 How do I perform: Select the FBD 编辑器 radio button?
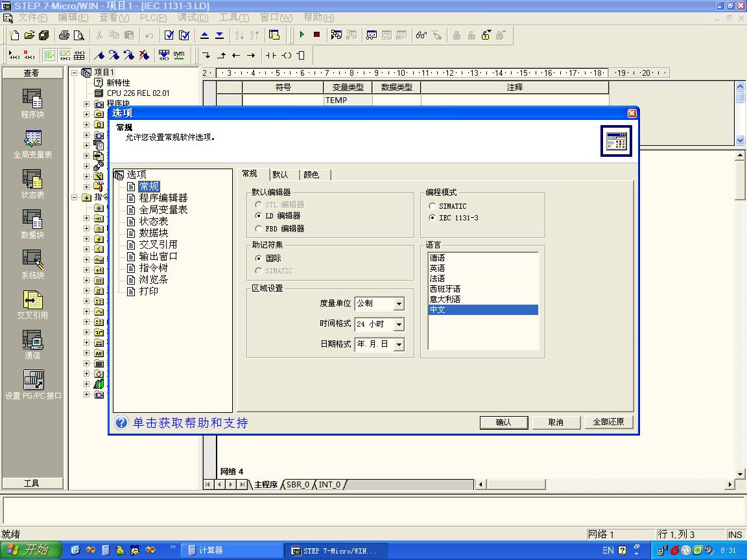[x=259, y=229]
